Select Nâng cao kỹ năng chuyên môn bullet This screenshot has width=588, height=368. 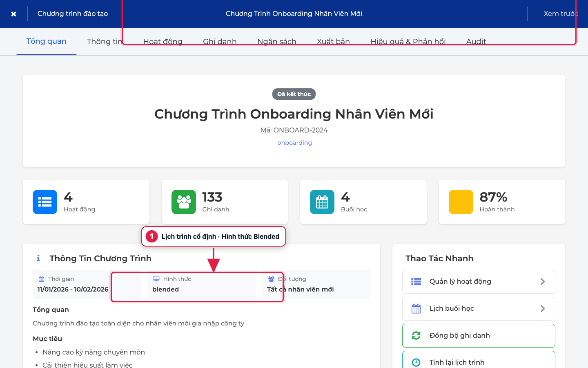pos(94,352)
